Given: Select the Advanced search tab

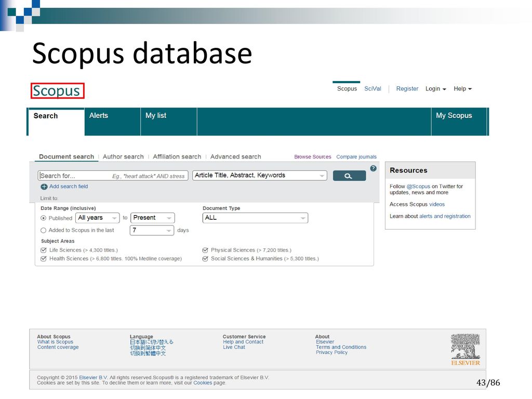Looking at the screenshot, I should pos(236,157).
